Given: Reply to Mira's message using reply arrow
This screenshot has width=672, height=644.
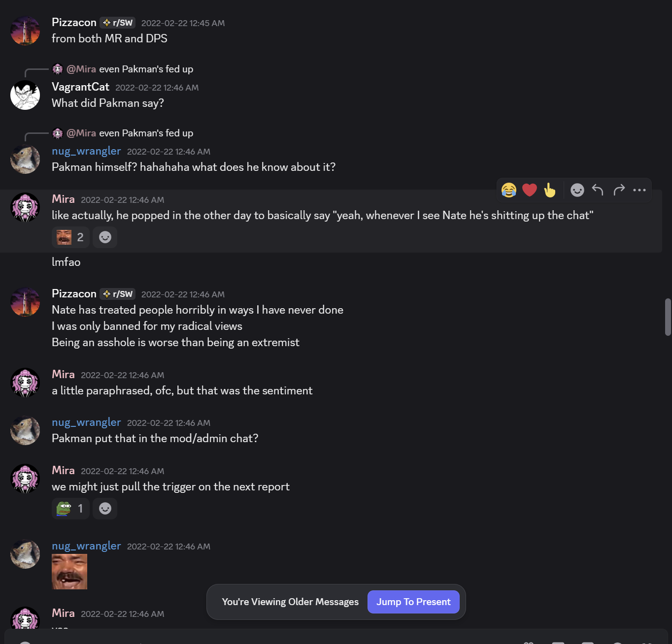Looking at the screenshot, I should coord(598,190).
